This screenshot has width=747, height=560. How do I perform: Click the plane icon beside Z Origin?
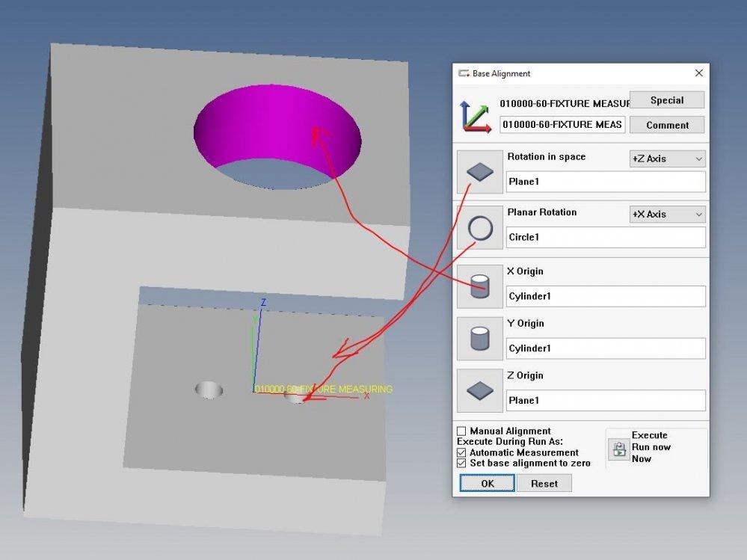coord(479,390)
